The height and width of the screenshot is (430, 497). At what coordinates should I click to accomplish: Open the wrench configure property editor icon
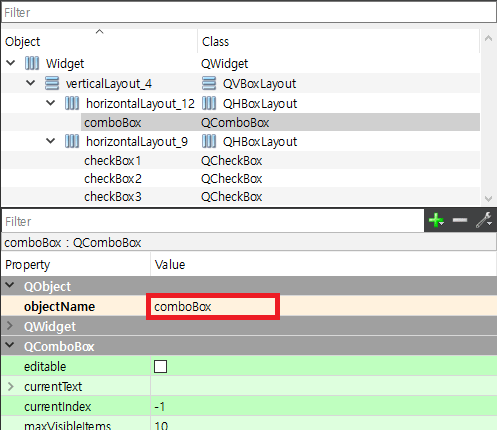[x=484, y=220]
